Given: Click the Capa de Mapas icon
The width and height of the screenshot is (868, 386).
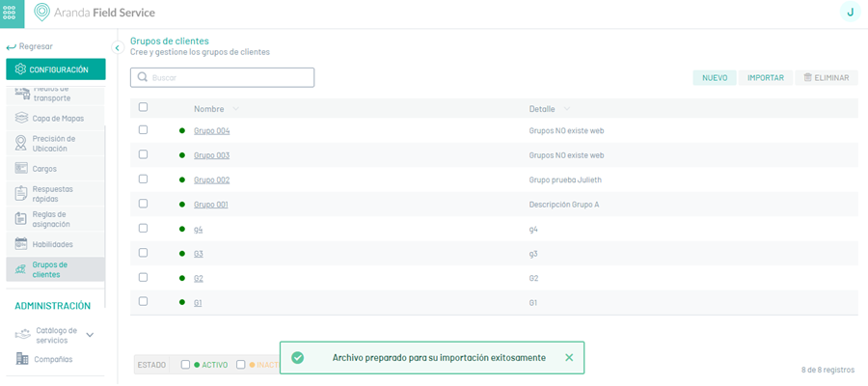Looking at the screenshot, I should 21,119.
